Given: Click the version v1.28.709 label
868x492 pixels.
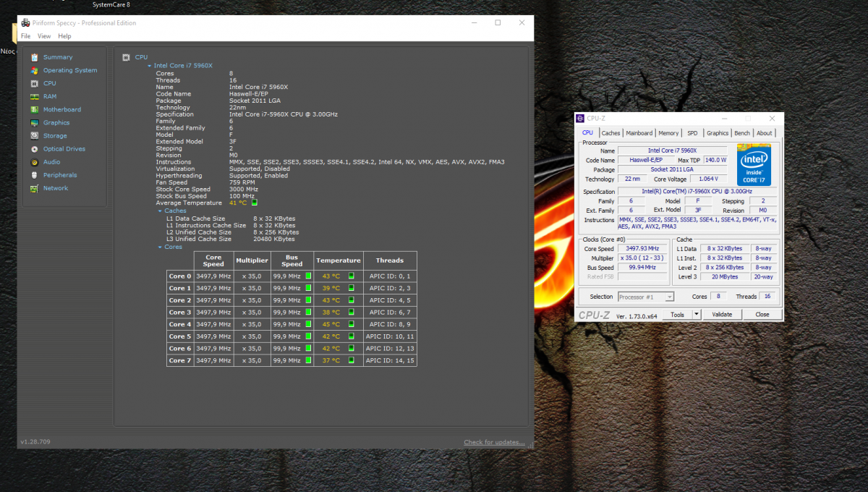Looking at the screenshot, I should tap(35, 442).
